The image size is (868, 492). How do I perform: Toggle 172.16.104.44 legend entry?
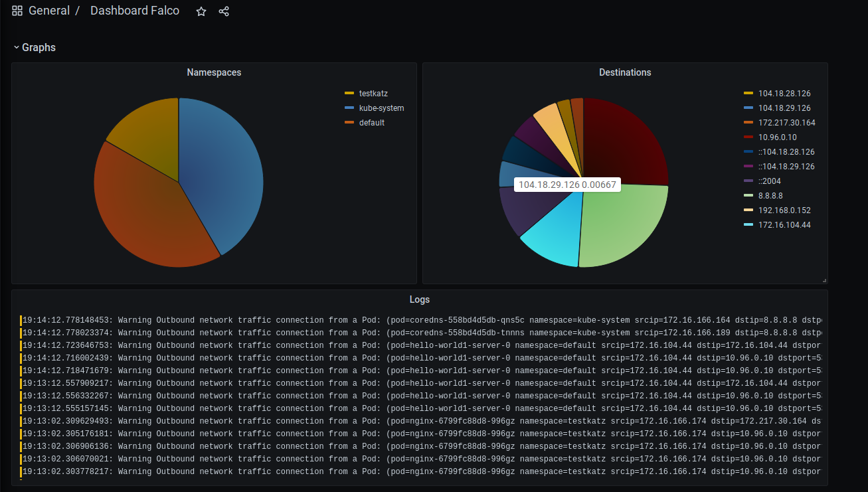point(784,225)
